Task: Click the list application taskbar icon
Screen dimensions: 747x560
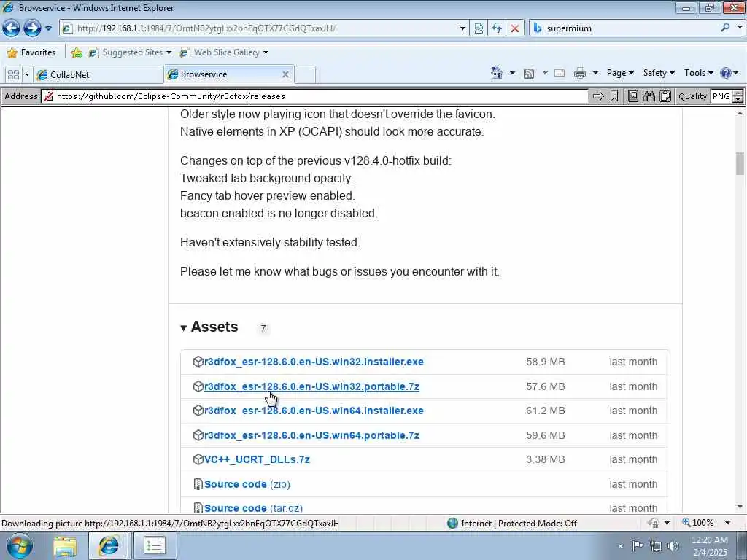Action: point(155,545)
